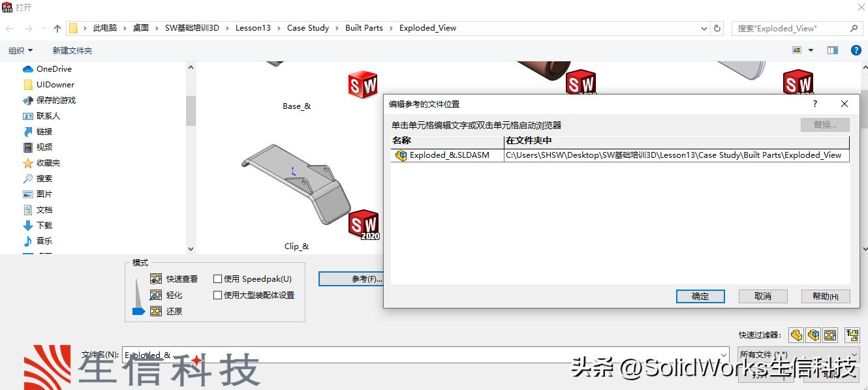Enable the top-level assembly quick filter

(852, 335)
